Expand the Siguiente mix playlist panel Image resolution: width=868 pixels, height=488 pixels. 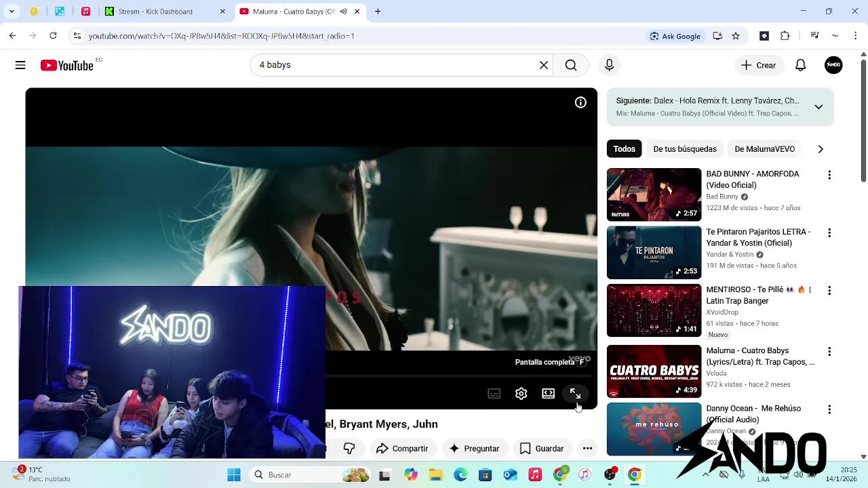[818, 107]
